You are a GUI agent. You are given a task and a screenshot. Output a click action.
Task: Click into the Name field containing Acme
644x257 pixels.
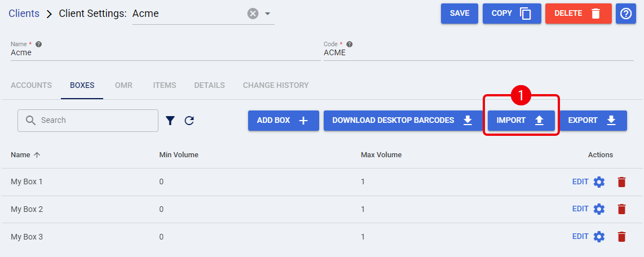tap(166, 53)
